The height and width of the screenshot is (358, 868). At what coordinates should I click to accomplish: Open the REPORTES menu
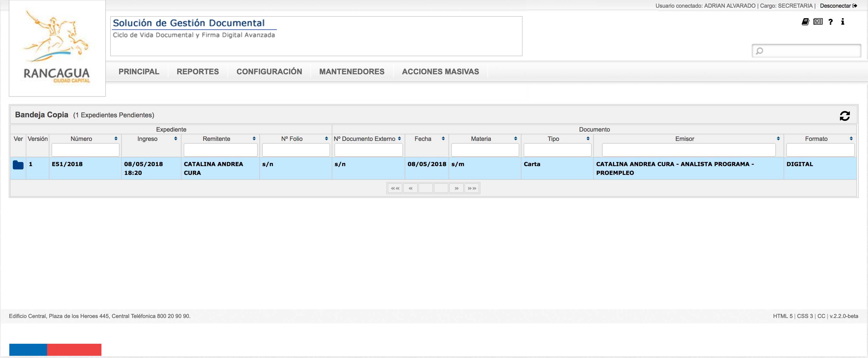pyautogui.click(x=198, y=71)
